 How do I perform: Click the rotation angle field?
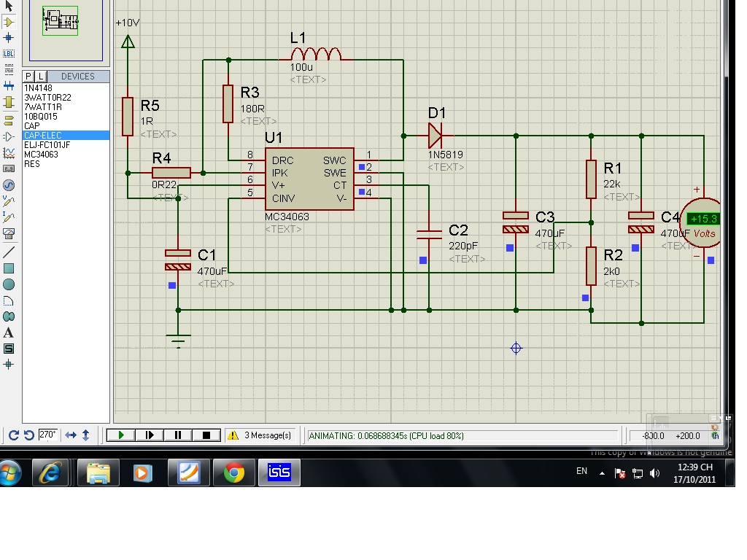coord(49,435)
